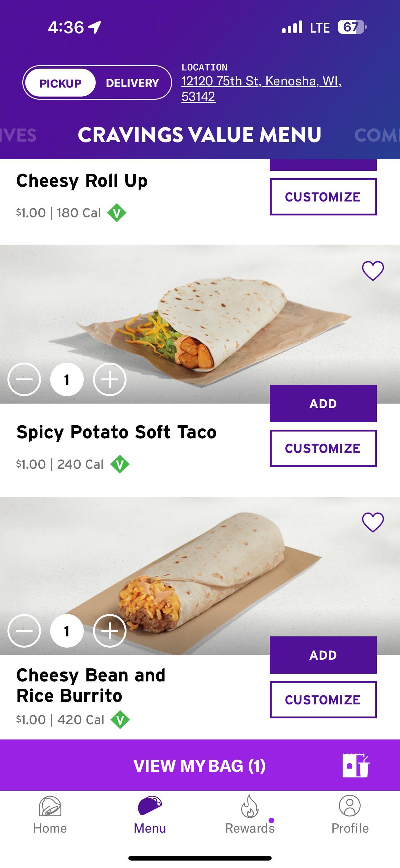Tap the Spicy Potato Soft Taco photo

click(x=216, y=323)
